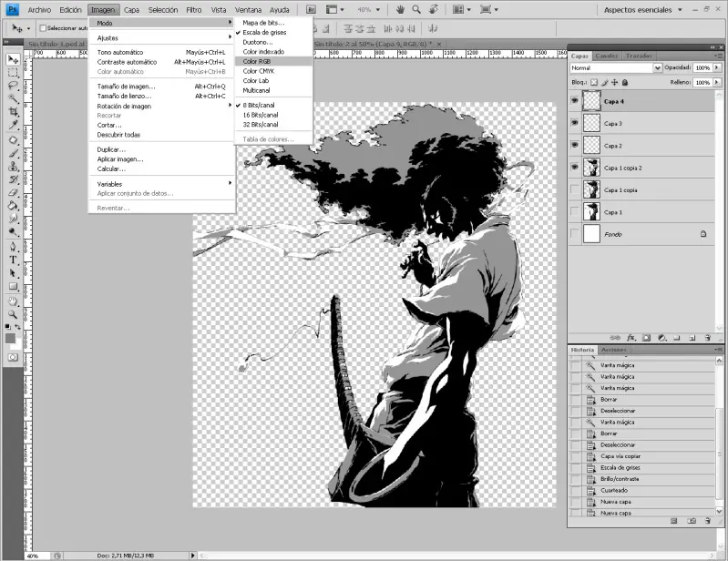This screenshot has height=561, width=728.
Task: Select the Escala de grises history state
Action: (x=642, y=468)
